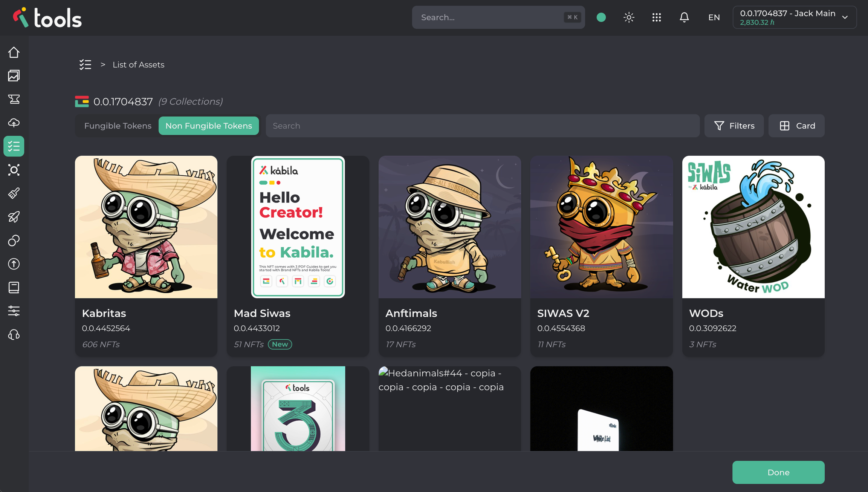The height and width of the screenshot is (492, 868).
Task: Select the rocket launch sidebar icon
Action: pyautogui.click(x=14, y=217)
